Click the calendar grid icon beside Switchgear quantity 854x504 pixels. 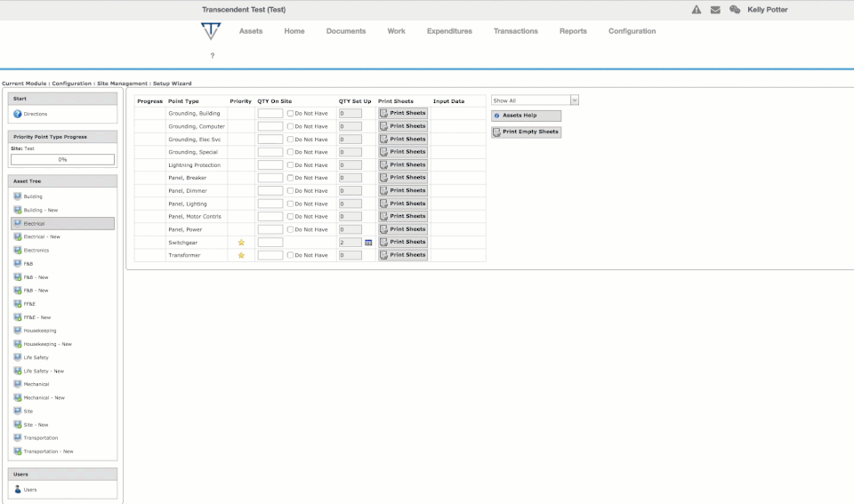pos(368,243)
